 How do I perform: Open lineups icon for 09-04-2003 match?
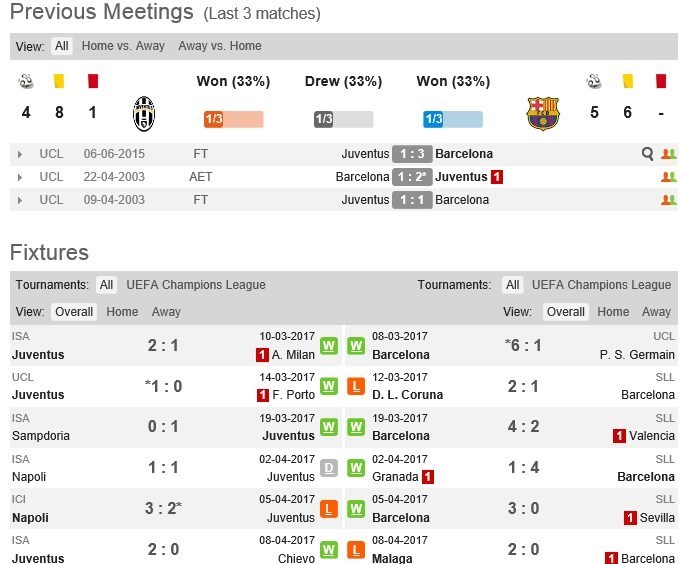669,200
